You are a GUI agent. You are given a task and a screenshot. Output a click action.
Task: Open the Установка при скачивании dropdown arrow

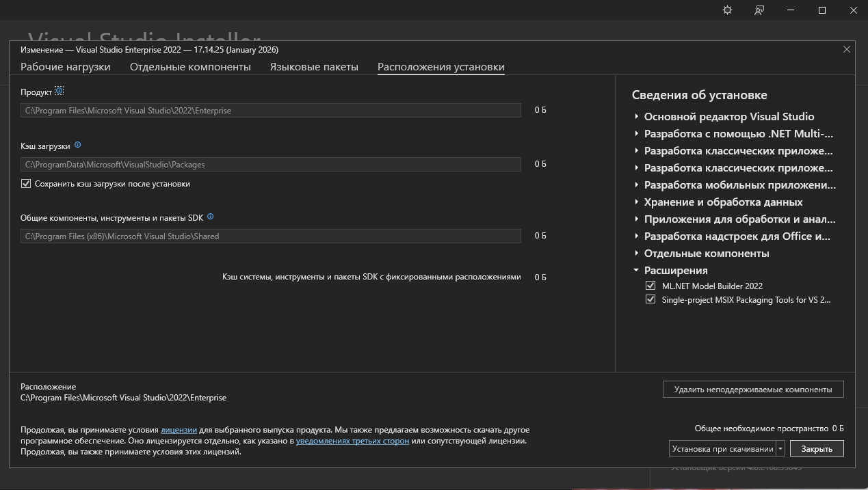coord(780,449)
